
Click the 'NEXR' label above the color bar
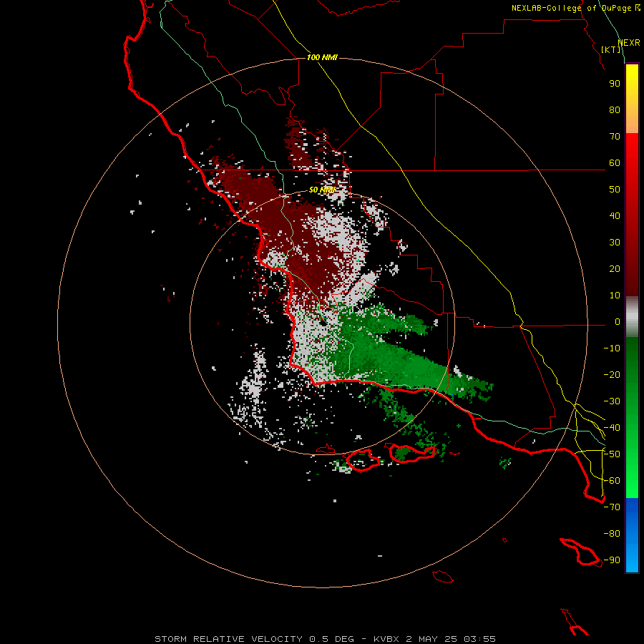(629, 43)
